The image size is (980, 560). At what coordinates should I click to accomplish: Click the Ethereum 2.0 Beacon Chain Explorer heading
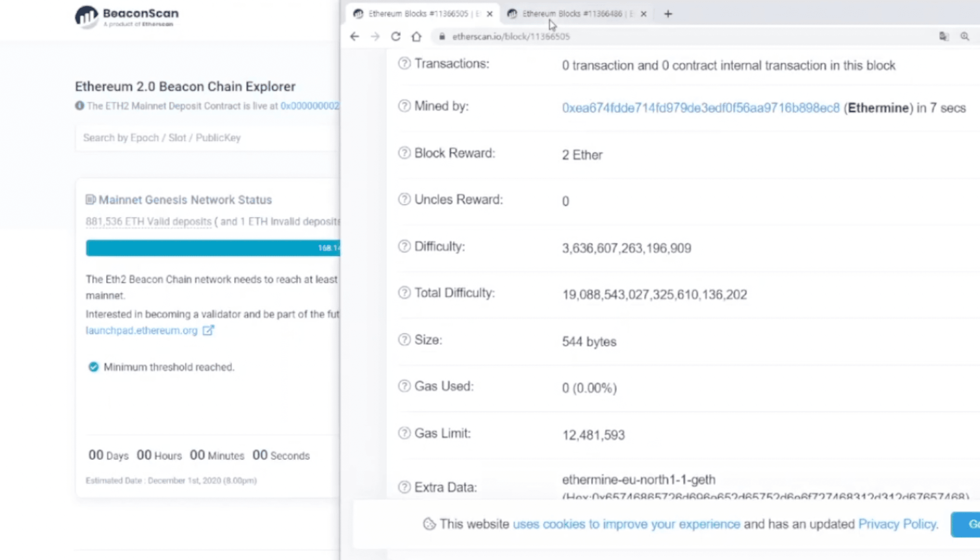(185, 86)
